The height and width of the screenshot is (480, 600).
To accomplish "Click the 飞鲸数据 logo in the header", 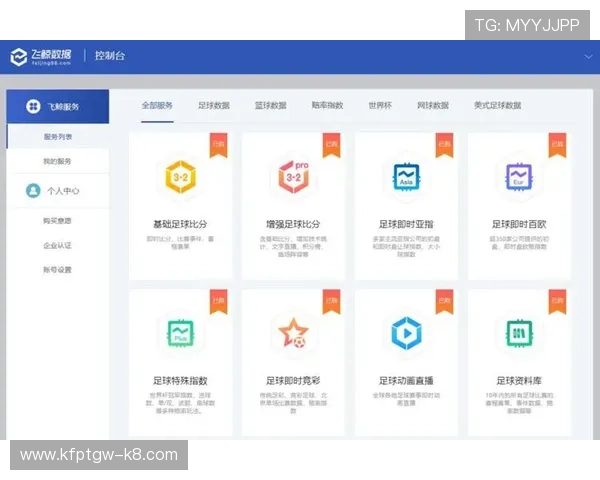I will pos(41,57).
